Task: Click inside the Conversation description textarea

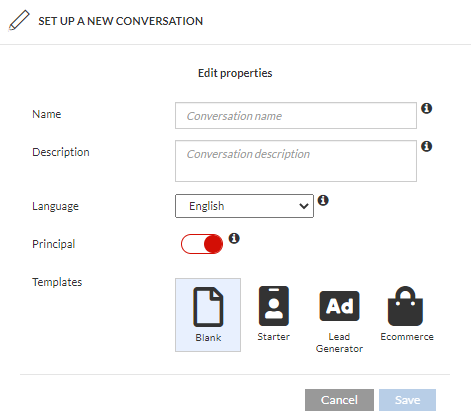Action: click(296, 161)
